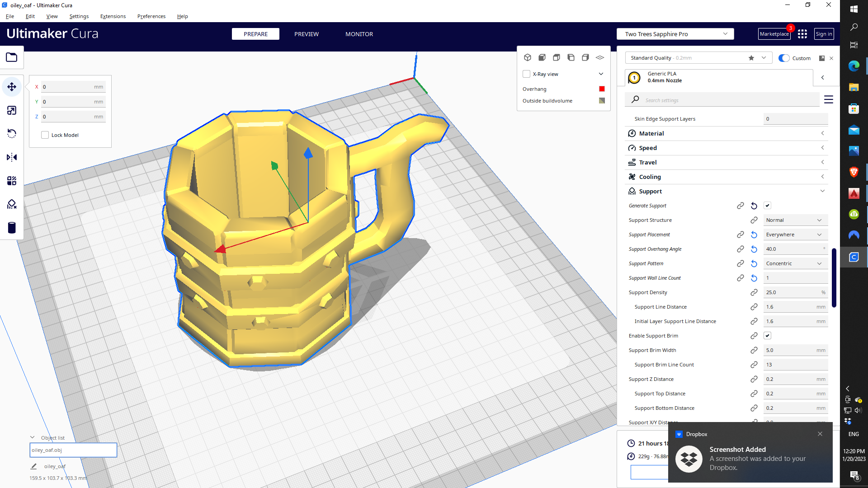Open file with folder icon
Image resolution: width=868 pixels, height=488 pixels.
tap(12, 57)
